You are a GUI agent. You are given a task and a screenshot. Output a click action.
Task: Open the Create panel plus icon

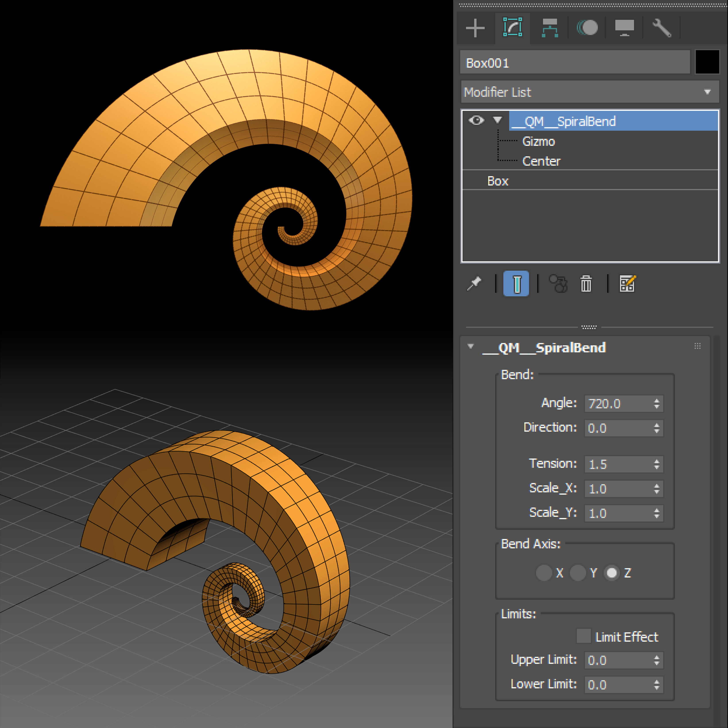[475, 28]
